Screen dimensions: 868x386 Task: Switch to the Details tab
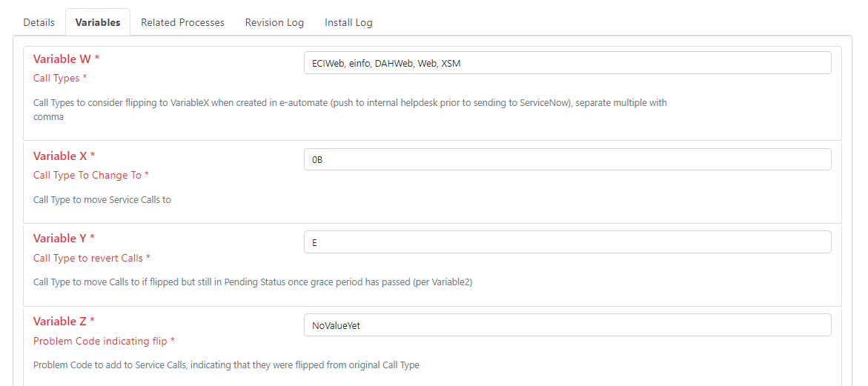[x=39, y=23]
